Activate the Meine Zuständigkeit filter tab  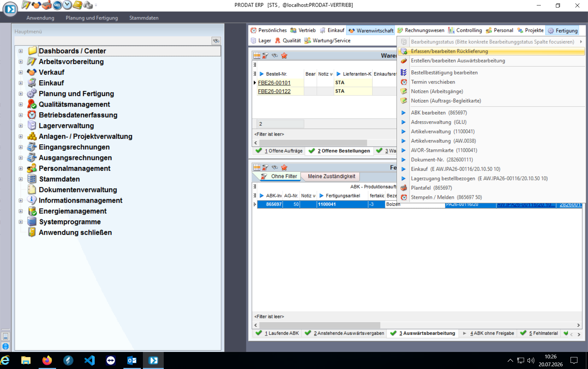coord(331,176)
